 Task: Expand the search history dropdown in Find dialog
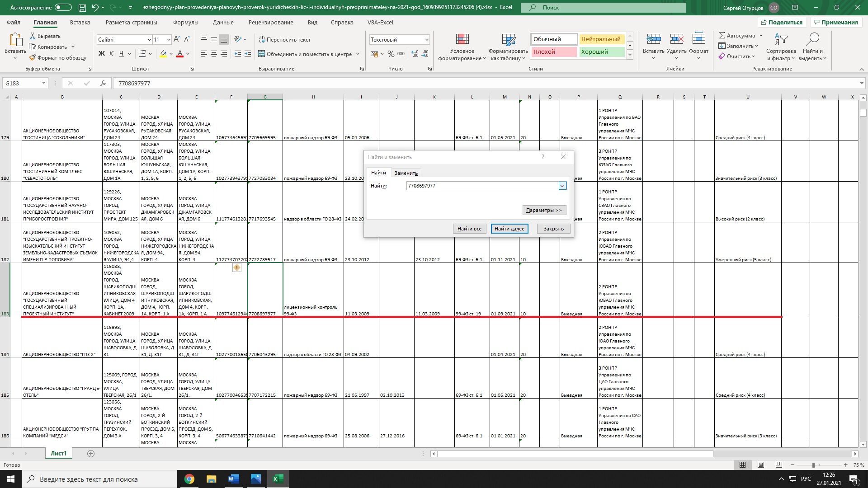562,186
